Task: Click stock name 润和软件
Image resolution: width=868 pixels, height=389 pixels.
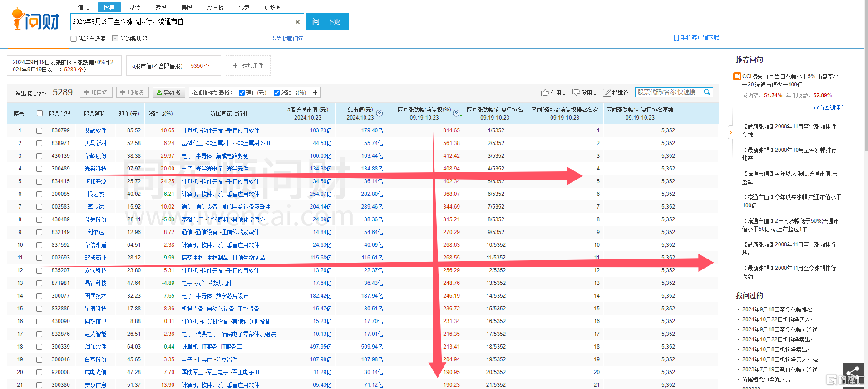Action: 95,347
